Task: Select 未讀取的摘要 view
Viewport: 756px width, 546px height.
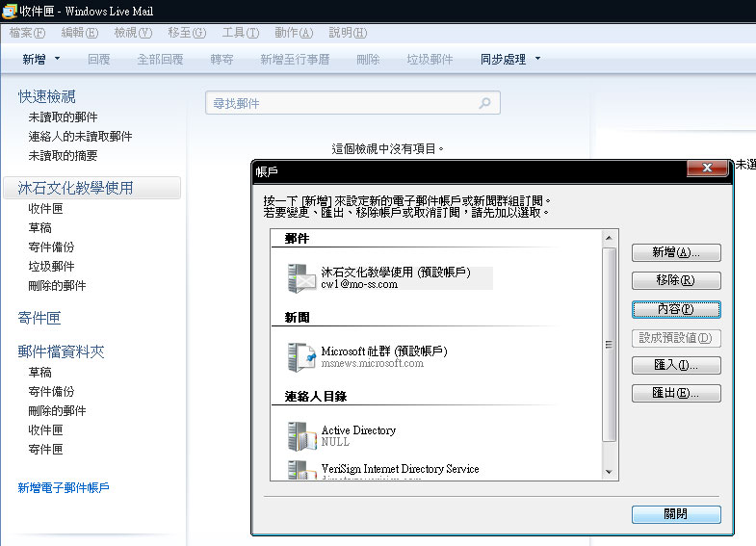Action: 63,156
